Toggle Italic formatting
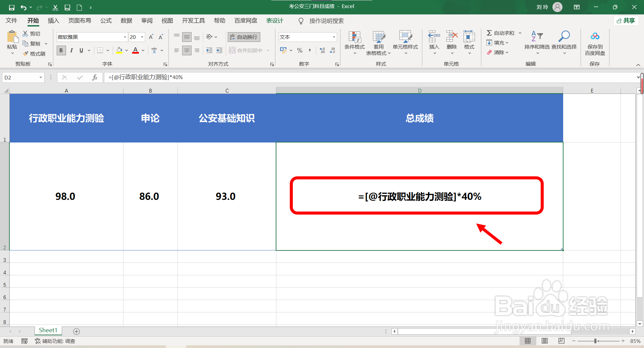The image size is (644, 348). click(x=71, y=50)
